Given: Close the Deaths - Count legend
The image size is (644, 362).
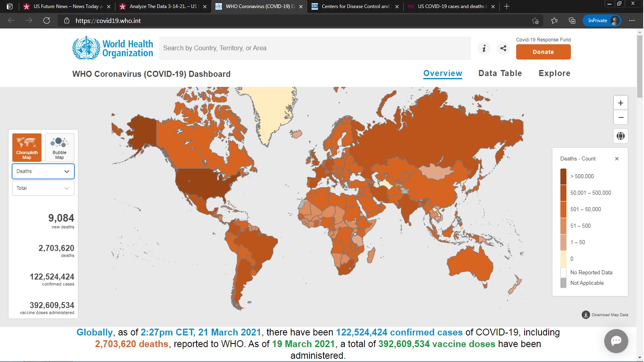Looking at the screenshot, I should 617,159.
